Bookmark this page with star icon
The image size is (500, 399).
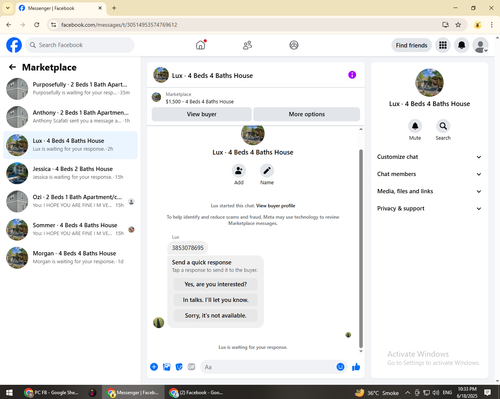[x=458, y=25]
